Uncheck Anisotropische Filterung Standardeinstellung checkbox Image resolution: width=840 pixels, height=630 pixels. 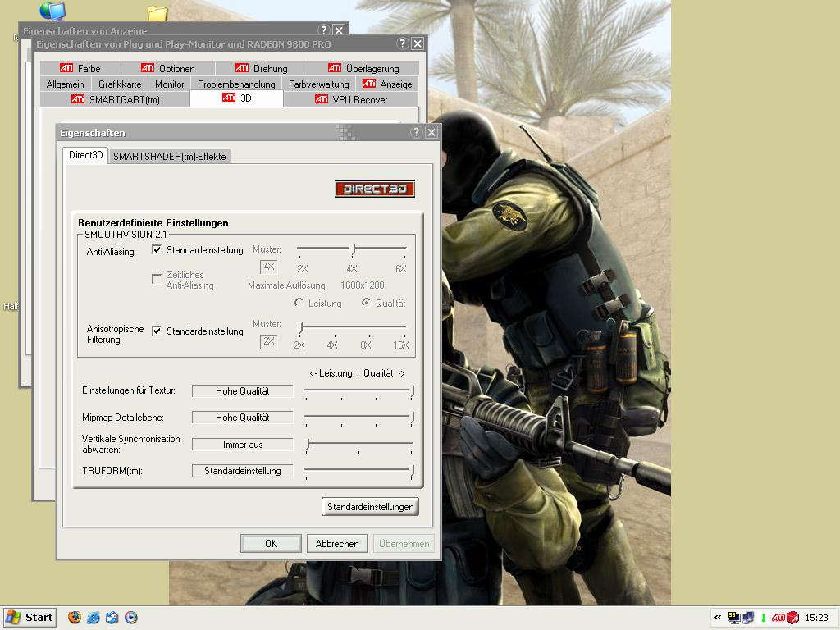click(x=157, y=331)
